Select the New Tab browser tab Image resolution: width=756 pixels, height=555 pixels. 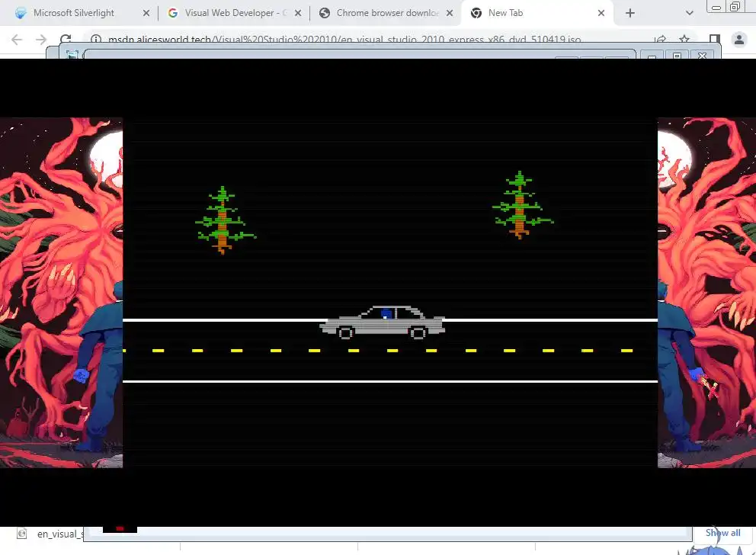click(x=537, y=13)
